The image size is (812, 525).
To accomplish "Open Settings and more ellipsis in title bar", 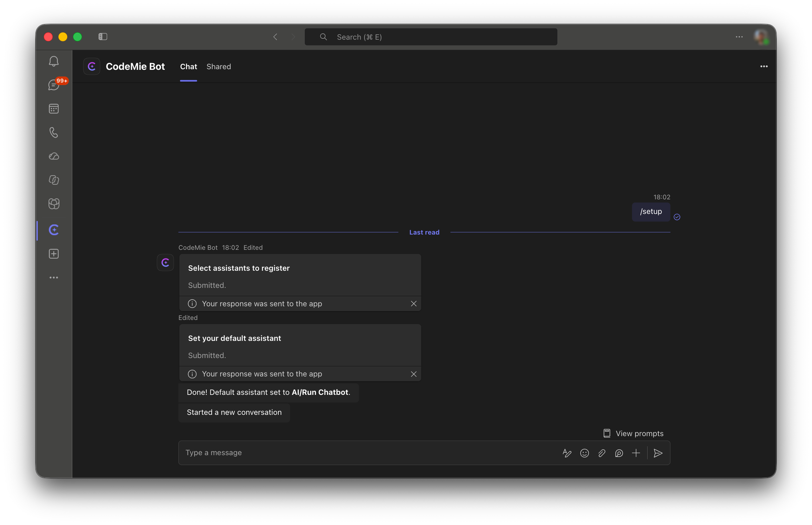I will tap(739, 37).
